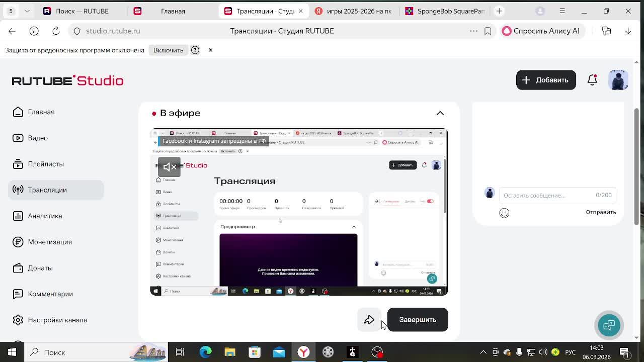Open Yandex Browser taskbar icon
The height and width of the screenshot is (362, 644).
click(303, 352)
